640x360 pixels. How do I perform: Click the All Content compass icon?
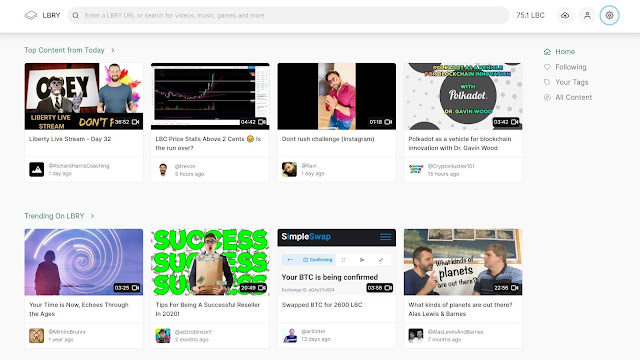point(547,98)
